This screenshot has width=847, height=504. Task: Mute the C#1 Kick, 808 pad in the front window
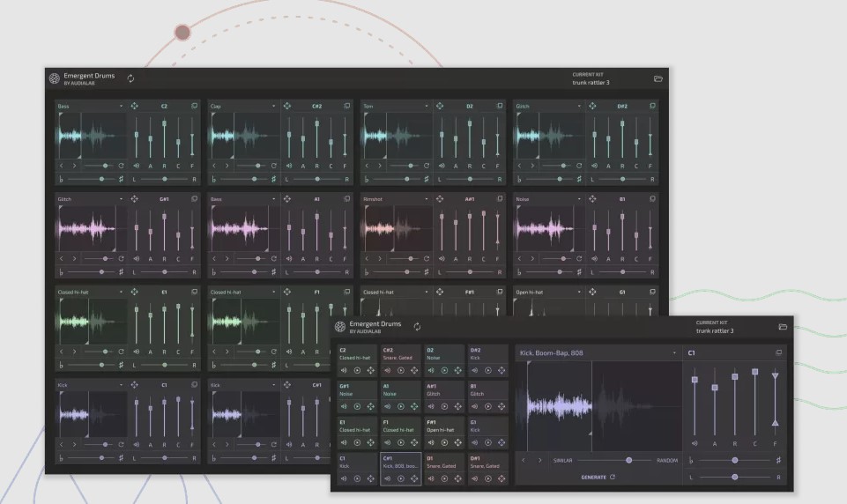click(x=387, y=478)
